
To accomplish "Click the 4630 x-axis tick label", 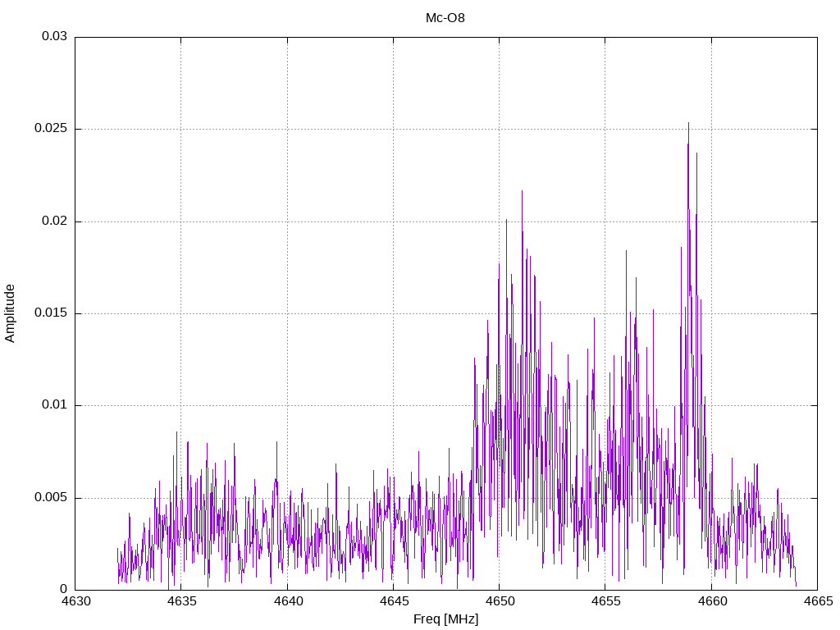I will point(75,601).
